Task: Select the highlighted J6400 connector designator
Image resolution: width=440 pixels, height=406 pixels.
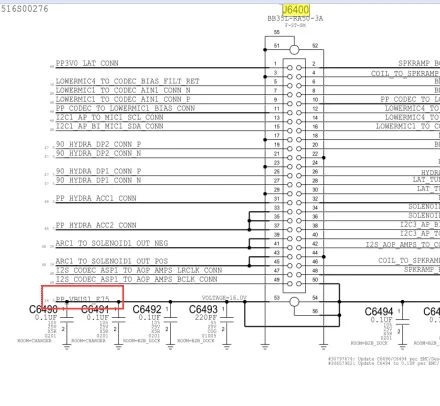Action: point(296,9)
